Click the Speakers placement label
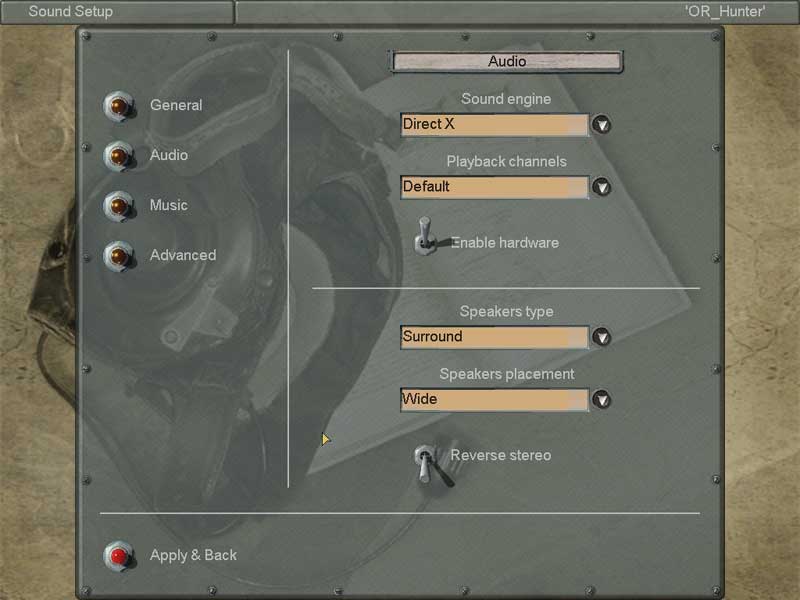800x600 pixels. point(507,374)
